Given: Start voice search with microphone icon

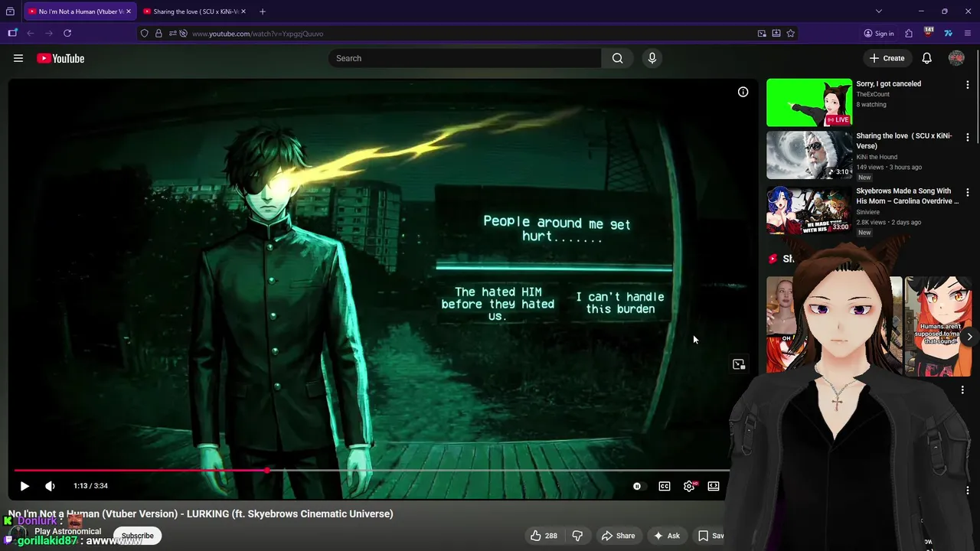Looking at the screenshot, I should [x=652, y=58].
